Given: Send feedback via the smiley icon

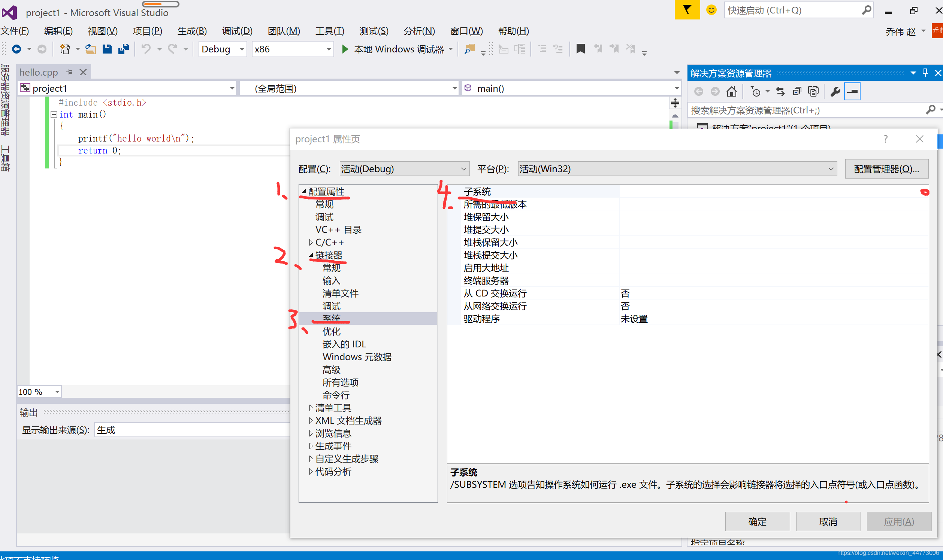Looking at the screenshot, I should (x=711, y=10).
